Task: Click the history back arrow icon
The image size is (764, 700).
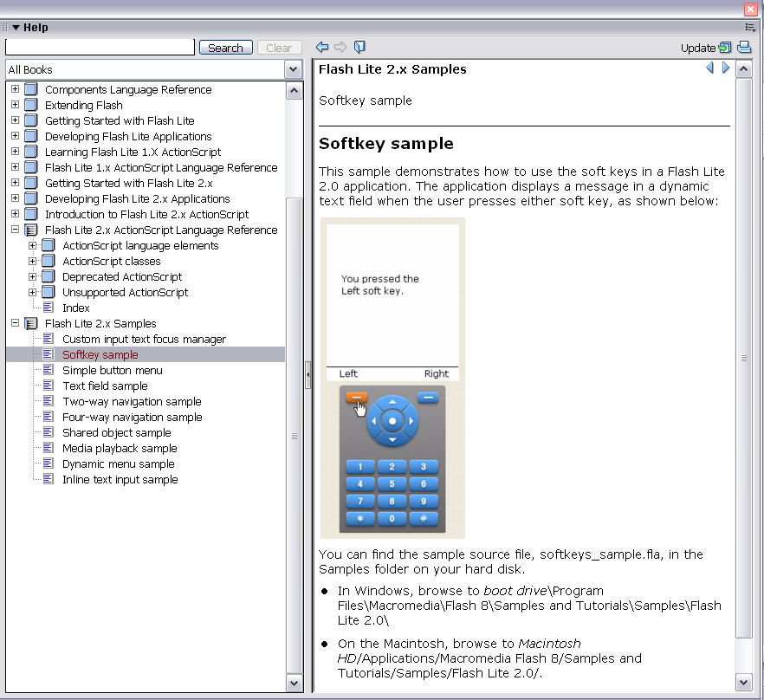Action: pyautogui.click(x=322, y=48)
